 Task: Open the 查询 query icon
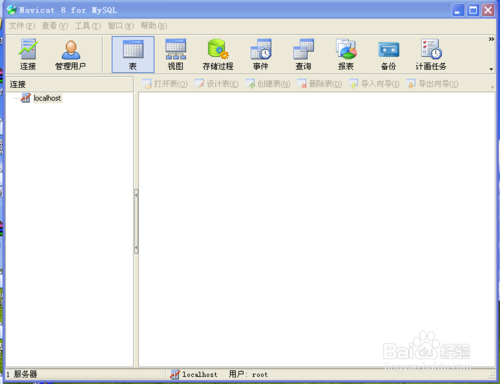coord(303,55)
